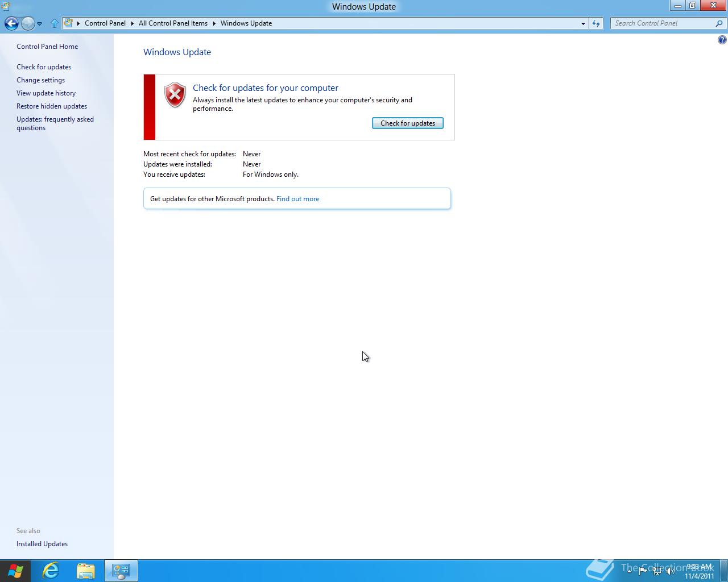Click the search magnifier in Search Control Panel

pyautogui.click(x=719, y=23)
